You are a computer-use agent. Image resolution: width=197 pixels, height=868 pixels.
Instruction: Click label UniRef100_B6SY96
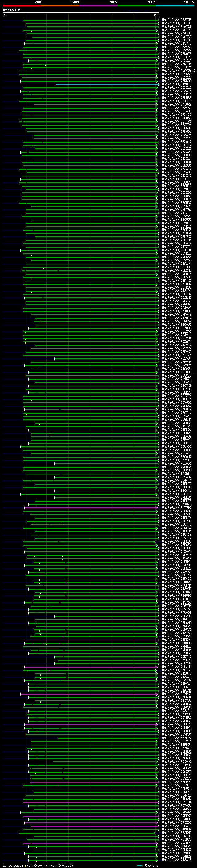point(177,125)
